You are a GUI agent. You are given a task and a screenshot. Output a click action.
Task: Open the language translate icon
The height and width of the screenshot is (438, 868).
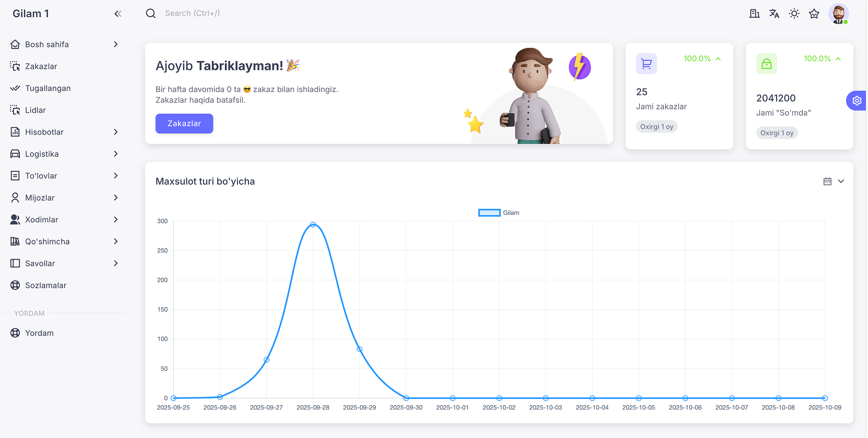774,14
